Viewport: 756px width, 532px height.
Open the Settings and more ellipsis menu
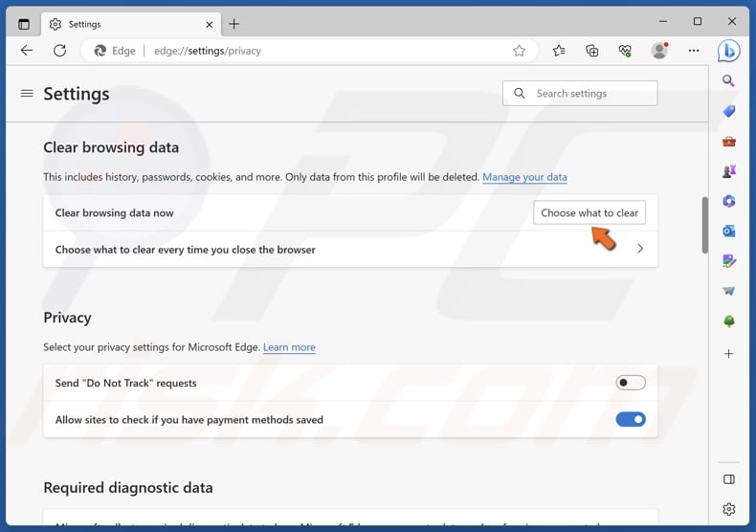pos(694,51)
